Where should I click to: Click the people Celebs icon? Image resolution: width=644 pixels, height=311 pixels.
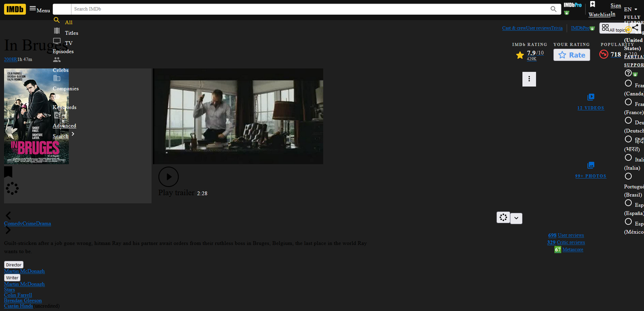point(57,59)
